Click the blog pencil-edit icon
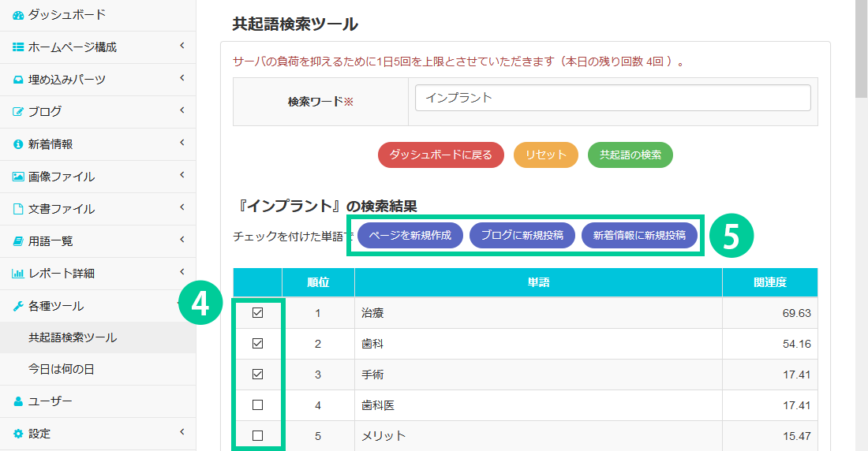Viewport: 868px width, 451px height. coord(18,112)
